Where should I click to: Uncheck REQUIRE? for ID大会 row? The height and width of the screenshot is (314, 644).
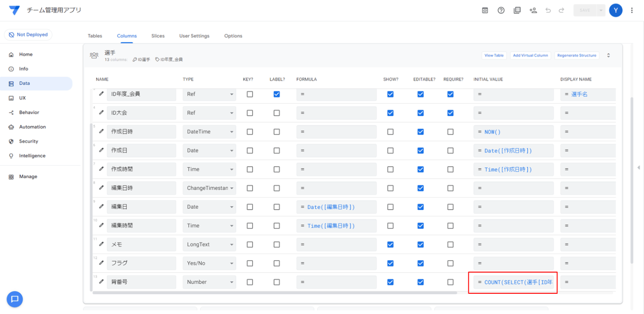pyautogui.click(x=450, y=113)
